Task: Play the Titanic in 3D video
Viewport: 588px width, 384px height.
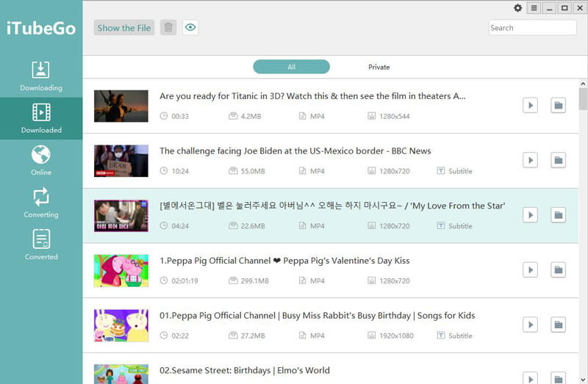Action: 530,105
